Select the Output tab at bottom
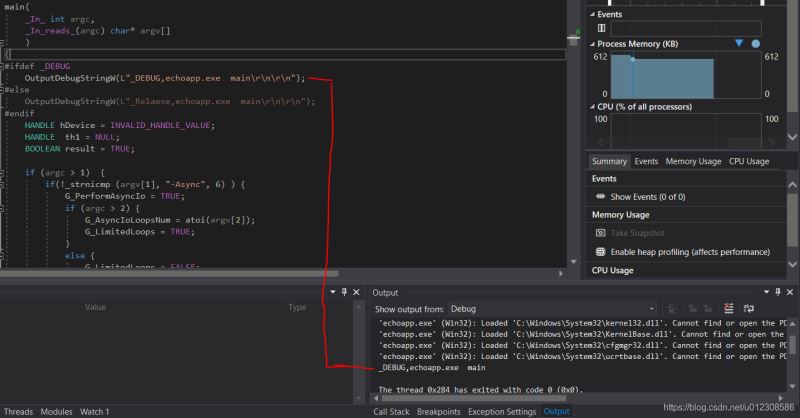This screenshot has height=418, width=800. coord(556,411)
